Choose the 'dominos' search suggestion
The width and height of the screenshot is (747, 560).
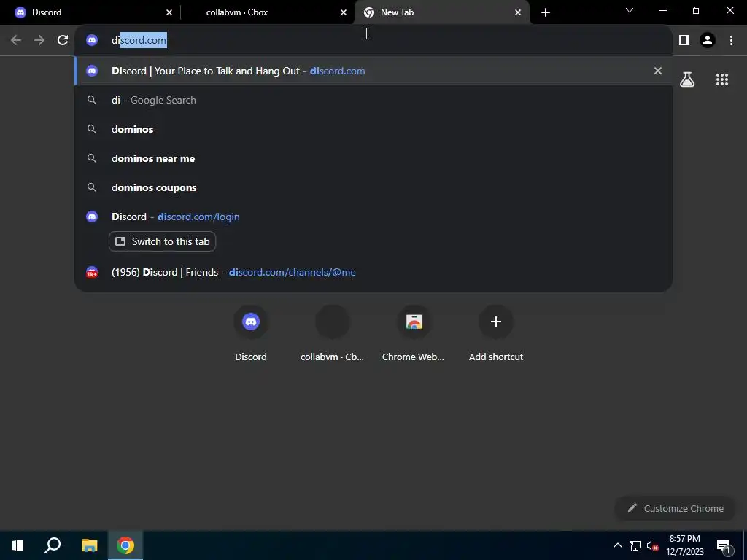(x=373, y=129)
